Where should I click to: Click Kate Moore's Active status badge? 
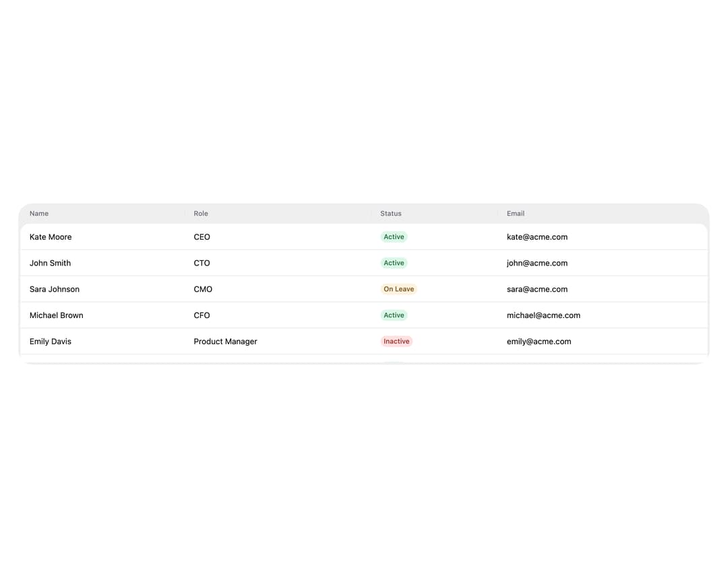(394, 236)
